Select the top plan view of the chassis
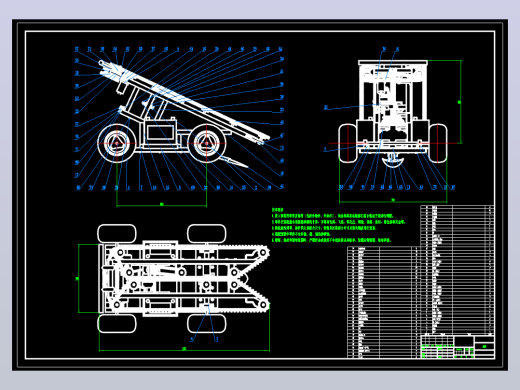Screen dimensions: 520x390 [x=184, y=279]
